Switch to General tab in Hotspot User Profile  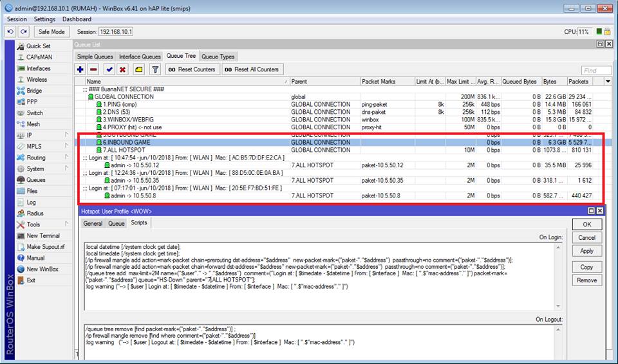pyautogui.click(x=93, y=223)
